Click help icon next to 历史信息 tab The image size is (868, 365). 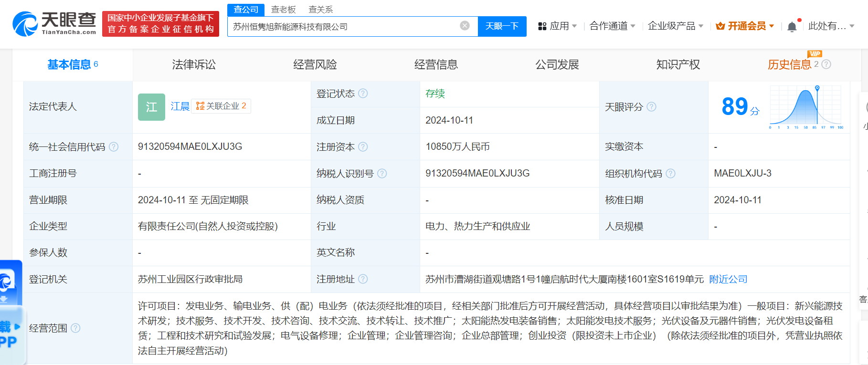pos(826,64)
